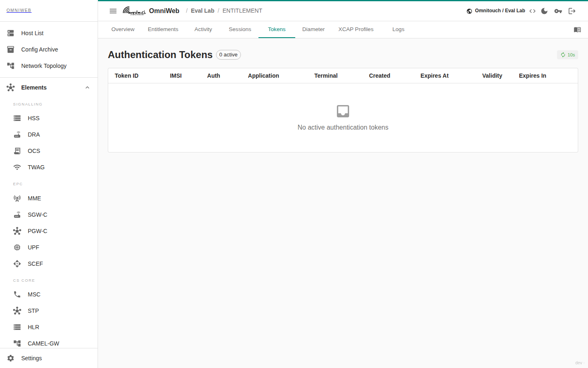Screen dimensions: 588x368
Task: Open the code brackets icon
Action: pos(532,11)
